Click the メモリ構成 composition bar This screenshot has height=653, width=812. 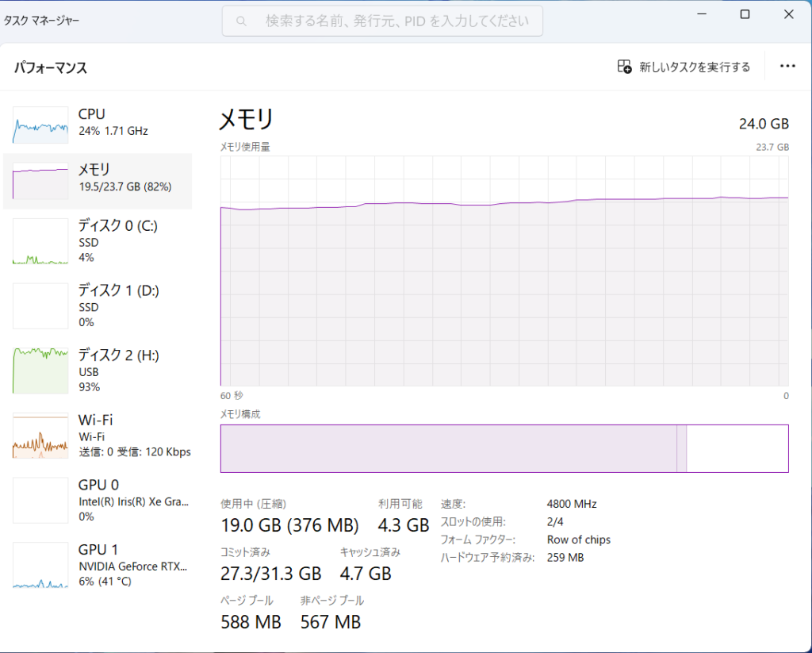click(504, 448)
